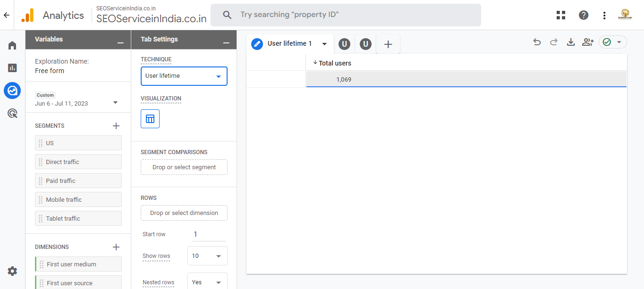Click the search property ID field

(346, 15)
